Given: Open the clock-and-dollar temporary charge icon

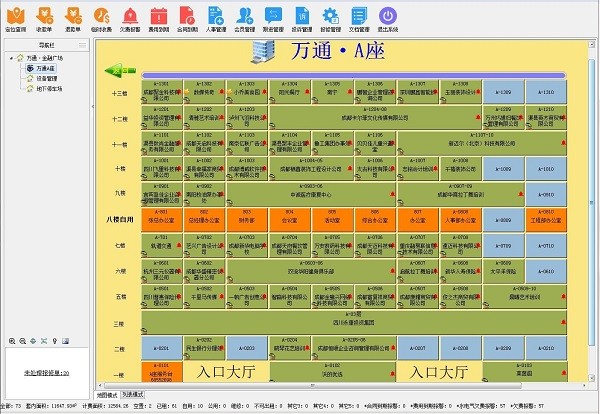Looking at the screenshot, I should pos(101,16).
